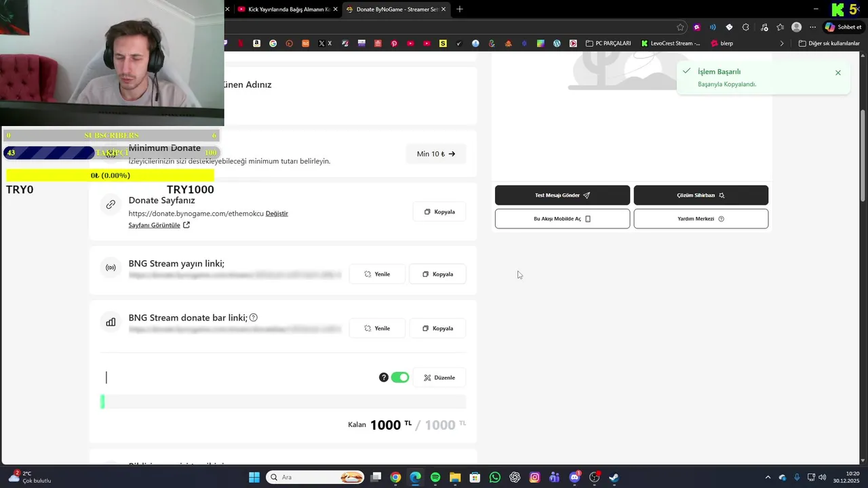Screen dimensions: 868x488
Task: Open Sayfanı Görüntüle link
Action: tap(159, 225)
